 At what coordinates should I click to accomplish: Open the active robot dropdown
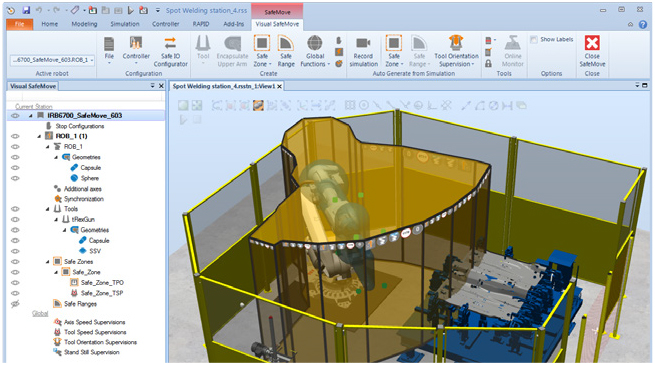point(52,60)
